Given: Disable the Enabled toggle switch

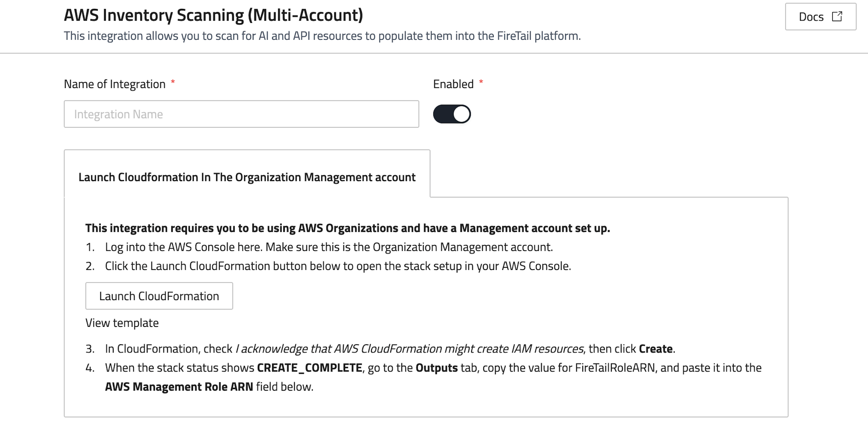Looking at the screenshot, I should pyautogui.click(x=451, y=114).
